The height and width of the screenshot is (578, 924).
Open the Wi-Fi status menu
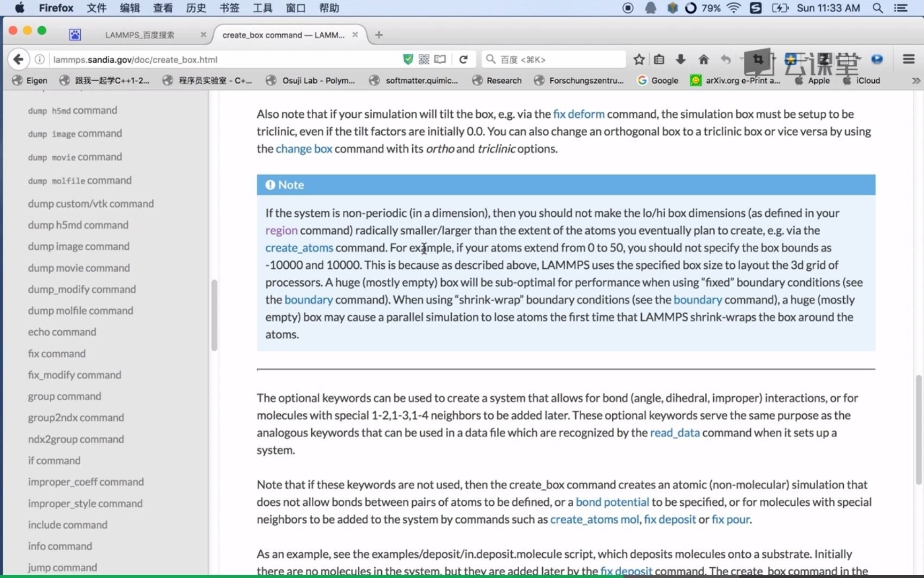tap(734, 8)
